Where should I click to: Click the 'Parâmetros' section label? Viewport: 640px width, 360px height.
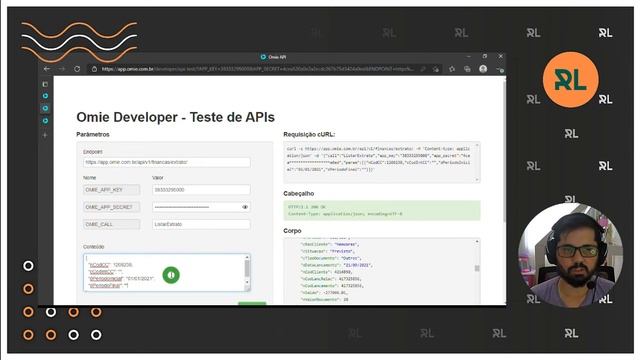(93, 134)
